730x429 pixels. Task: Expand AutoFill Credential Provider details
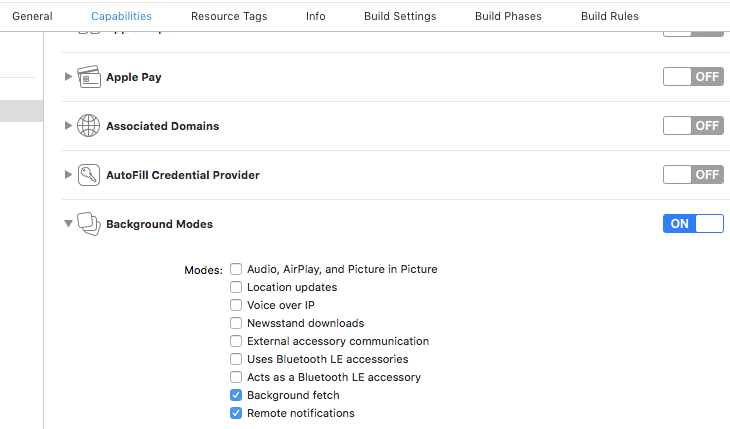click(x=68, y=175)
